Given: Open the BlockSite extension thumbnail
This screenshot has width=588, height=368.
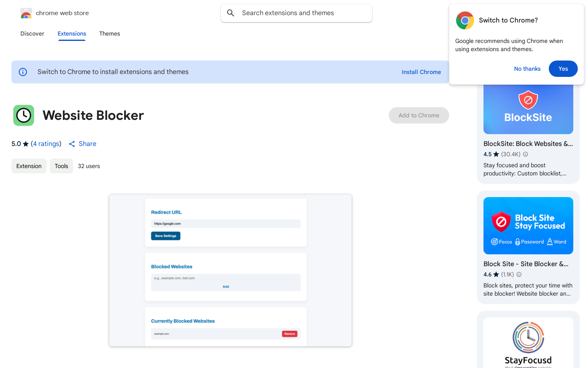Looking at the screenshot, I should tap(528, 109).
